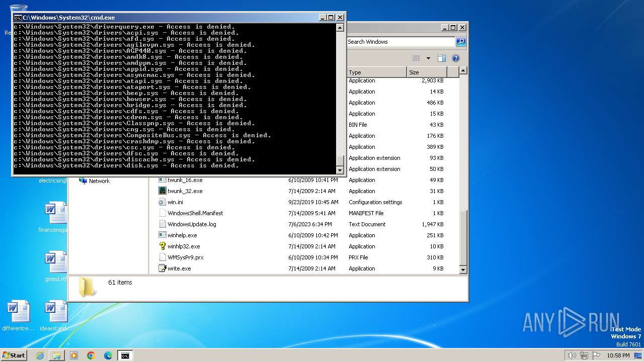Click the Search Windows input field
Screen dimensions: 644x362
[400, 42]
